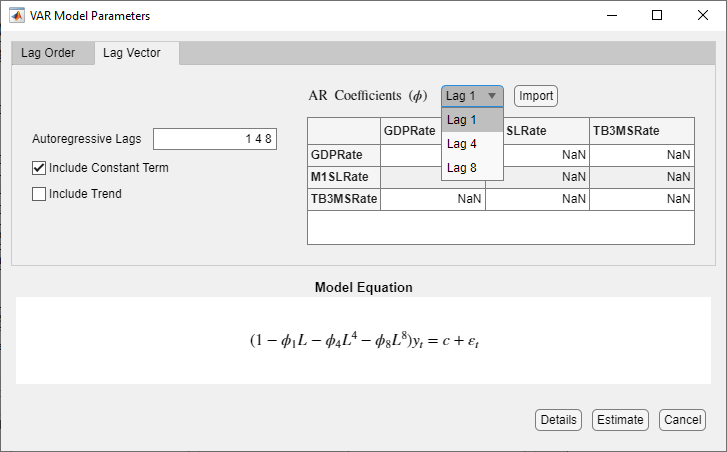Minimize the VAR Model Parameters window
Viewport: 727px width, 452px height.
[611, 16]
